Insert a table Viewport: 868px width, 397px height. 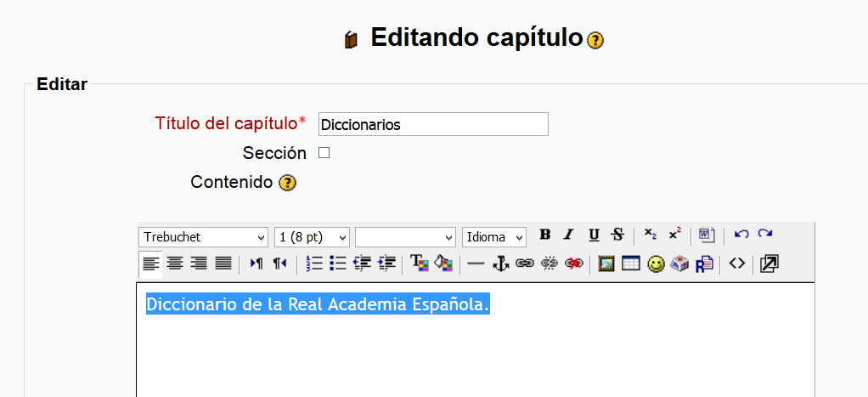631,264
